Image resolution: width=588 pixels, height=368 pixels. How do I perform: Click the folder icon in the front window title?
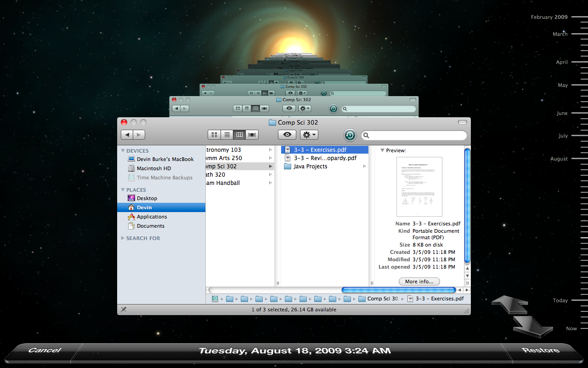point(272,122)
